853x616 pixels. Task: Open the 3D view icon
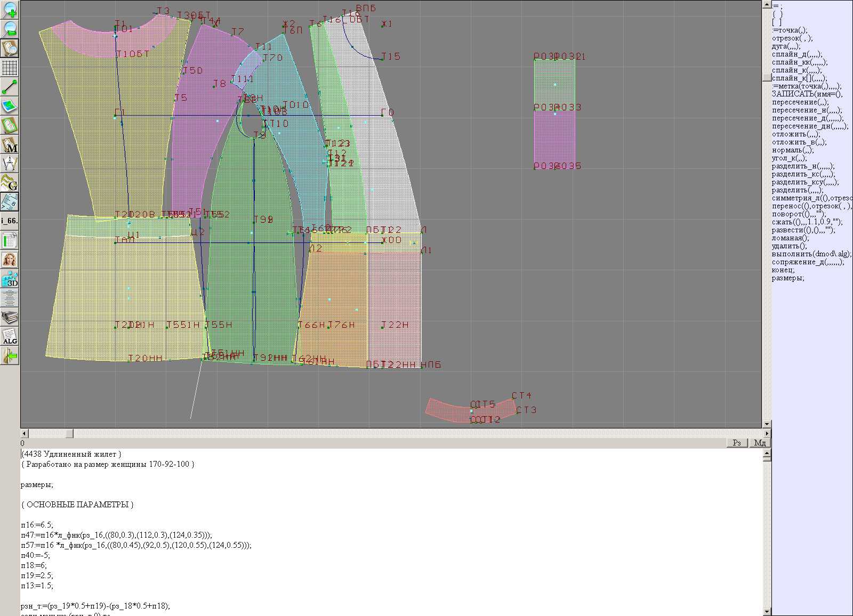click(10, 279)
